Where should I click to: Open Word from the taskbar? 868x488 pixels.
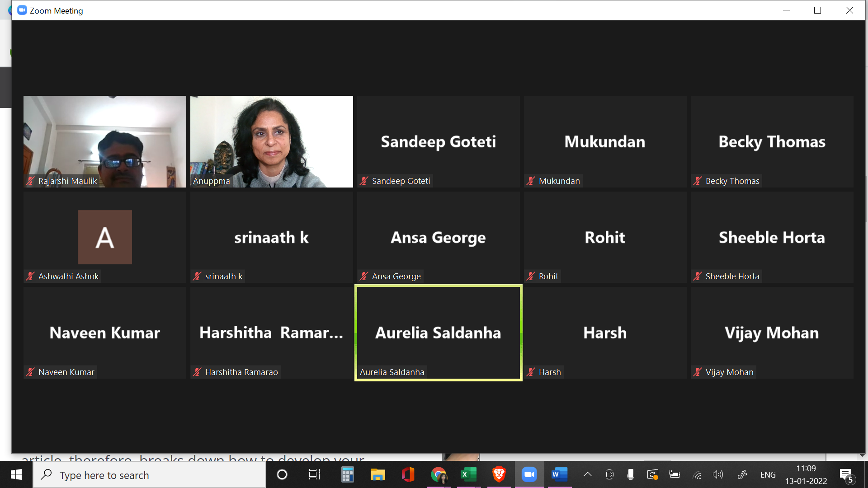point(559,474)
